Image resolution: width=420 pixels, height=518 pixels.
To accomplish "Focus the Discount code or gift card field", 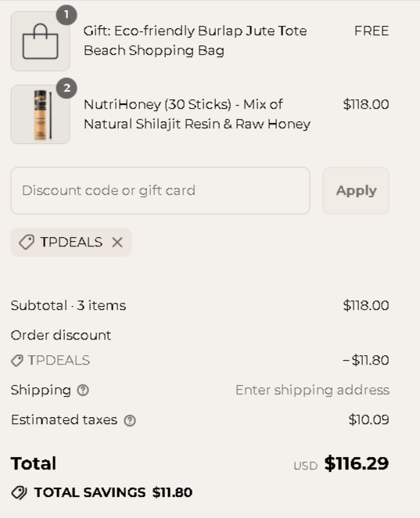I will coord(160,191).
